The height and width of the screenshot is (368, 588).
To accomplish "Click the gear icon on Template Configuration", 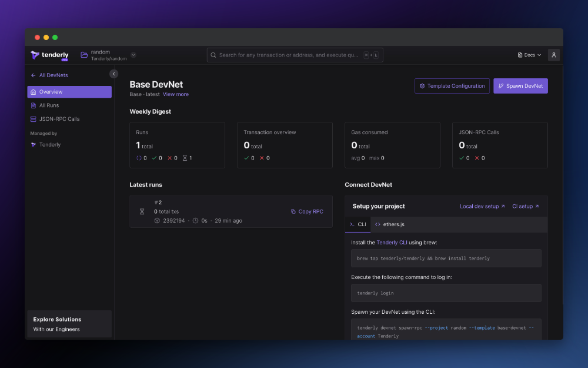I will [x=422, y=85].
